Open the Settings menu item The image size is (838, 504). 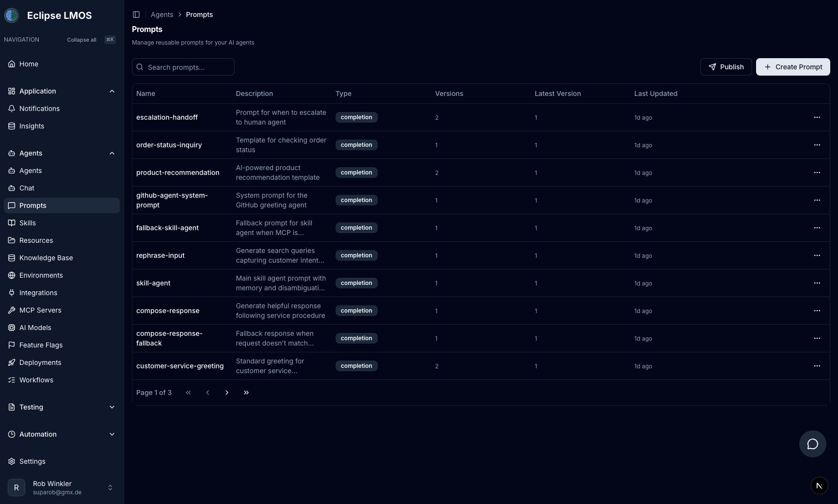62,461
